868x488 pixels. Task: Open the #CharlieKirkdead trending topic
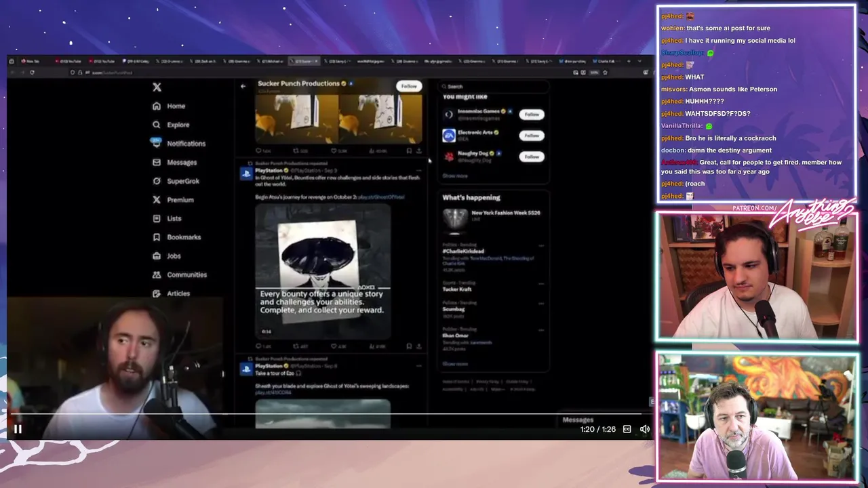(463, 251)
